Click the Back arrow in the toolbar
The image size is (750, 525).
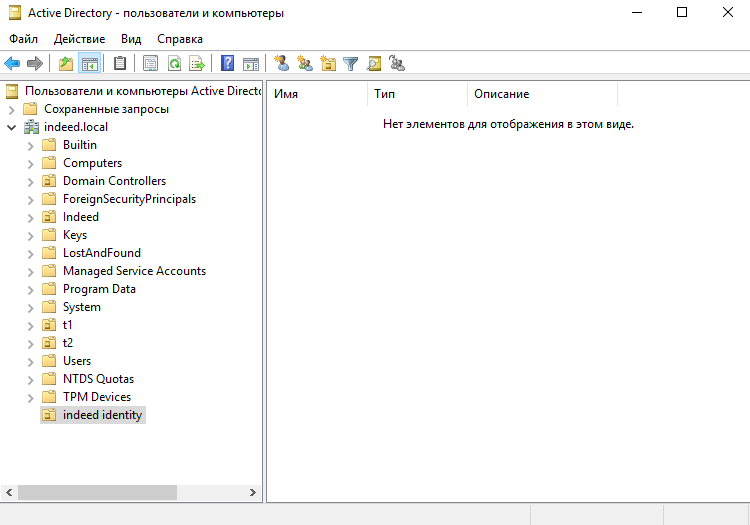pos(13,64)
